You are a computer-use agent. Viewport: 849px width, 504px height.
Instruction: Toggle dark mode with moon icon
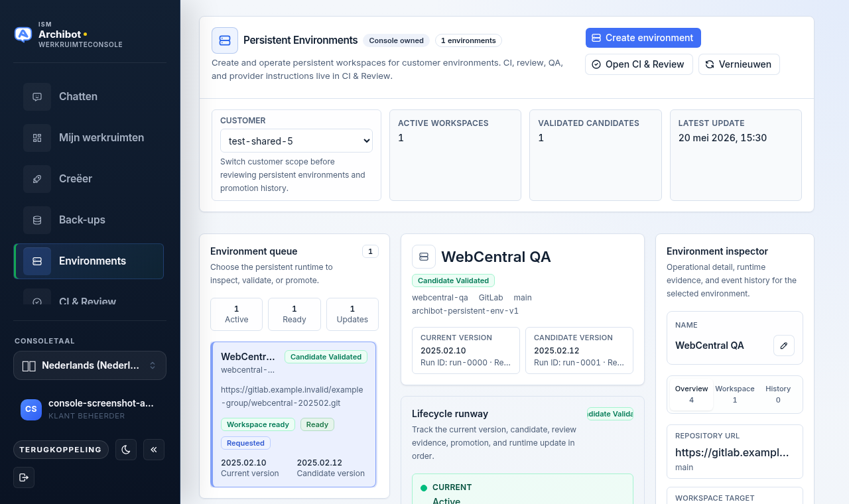[x=126, y=450]
